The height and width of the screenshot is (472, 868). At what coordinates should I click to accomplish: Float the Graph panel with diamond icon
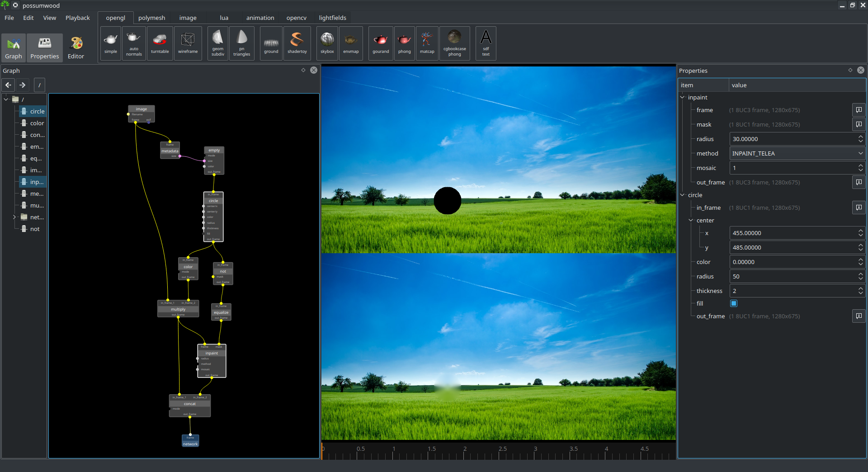pos(303,70)
